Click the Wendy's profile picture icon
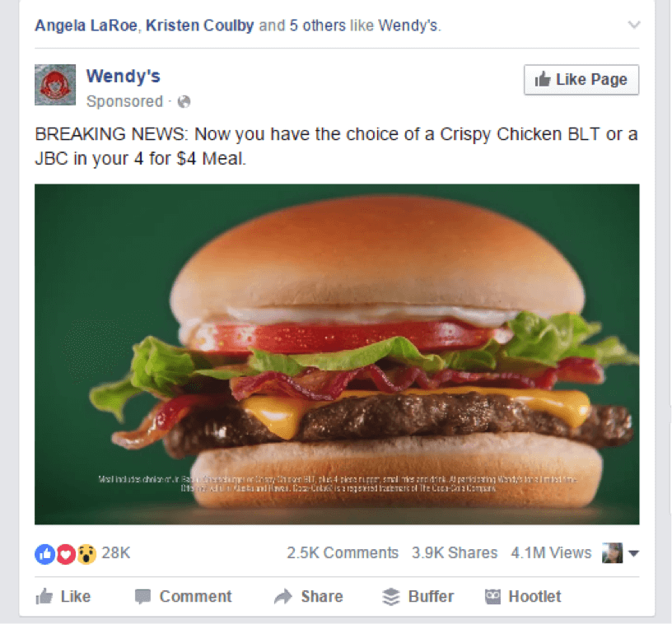672x624 pixels. point(55,85)
